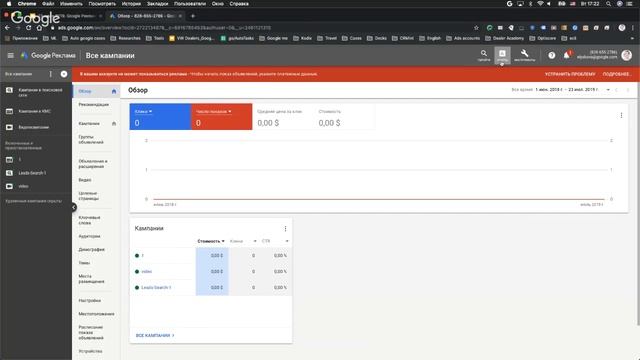The height and width of the screenshot is (360, 640).
Task: Open the hamburger main menu
Action: 11,55
